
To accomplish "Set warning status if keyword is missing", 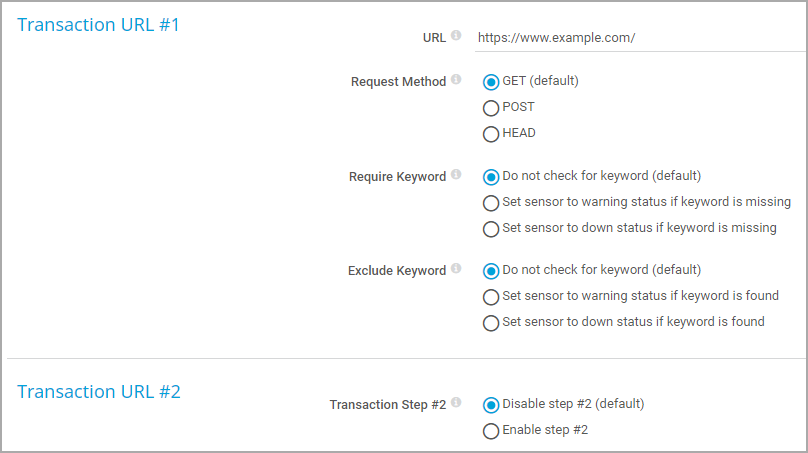I will point(491,203).
